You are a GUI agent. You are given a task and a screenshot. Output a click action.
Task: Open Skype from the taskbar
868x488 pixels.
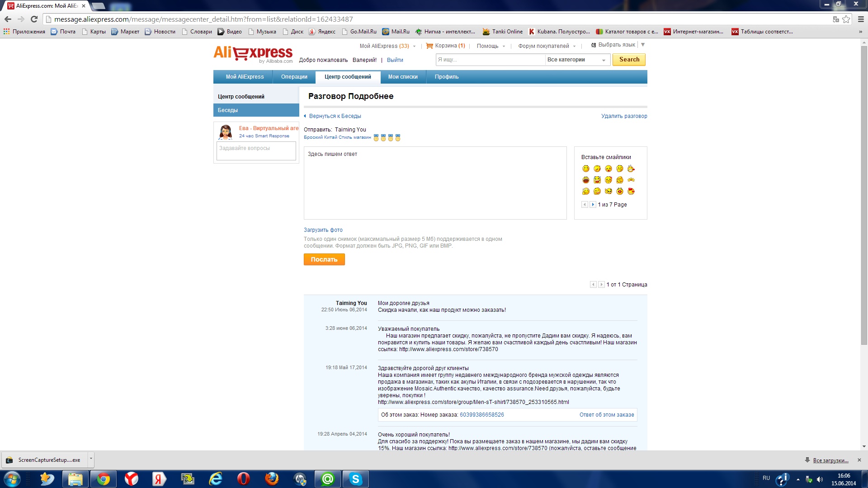[356, 479]
